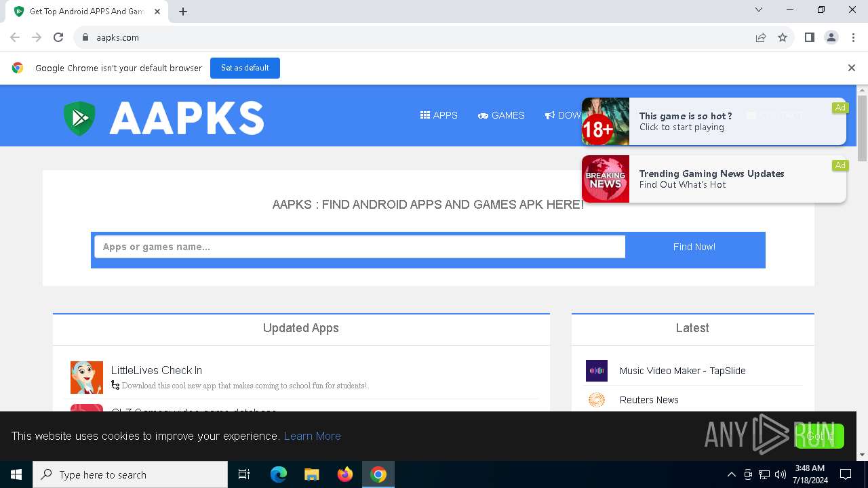The width and height of the screenshot is (868, 488).
Task: Click the taskbar clock showing 3:48 AM
Action: (x=810, y=474)
